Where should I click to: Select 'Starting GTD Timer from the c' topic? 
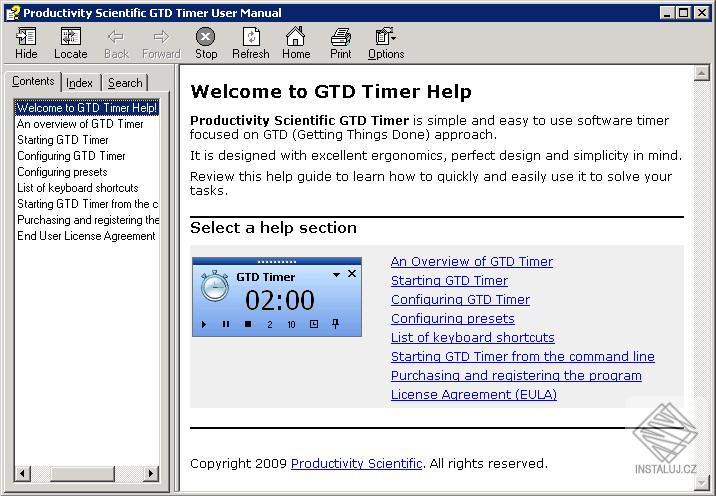tap(88, 204)
